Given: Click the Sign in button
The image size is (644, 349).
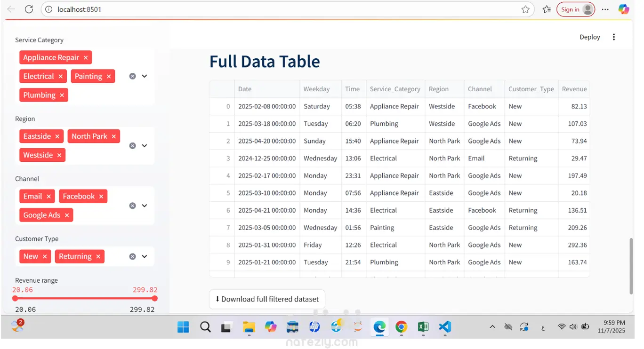Looking at the screenshot, I should [x=576, y=9].
